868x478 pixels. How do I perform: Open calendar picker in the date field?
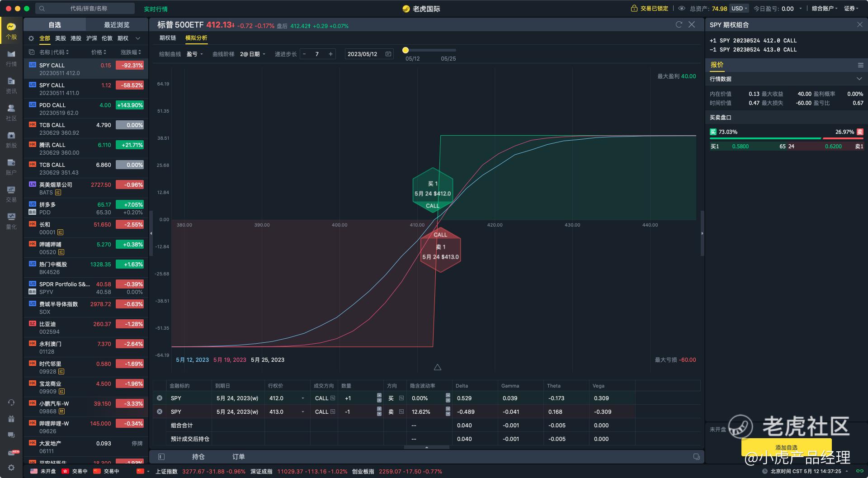click(x=388, y=54)
